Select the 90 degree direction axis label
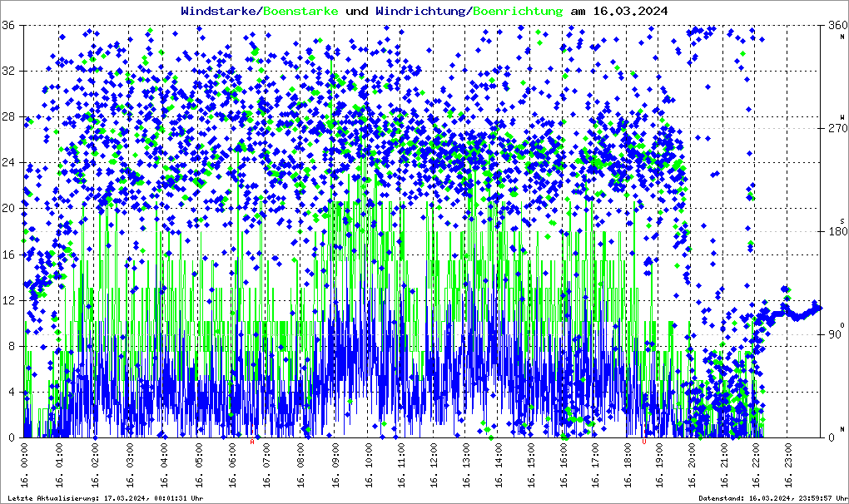This screenshot has width=849, height=504. [x=835, y=334]
